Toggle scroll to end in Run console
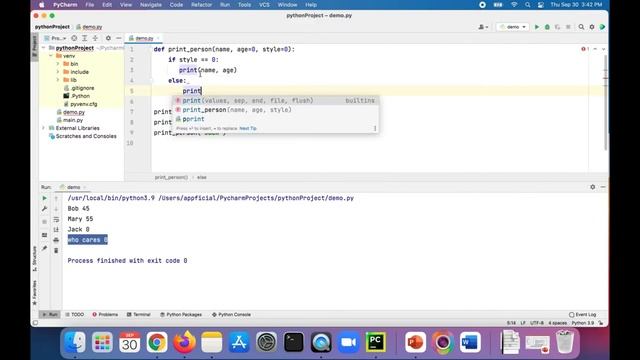640x360 pixels. 56,229
